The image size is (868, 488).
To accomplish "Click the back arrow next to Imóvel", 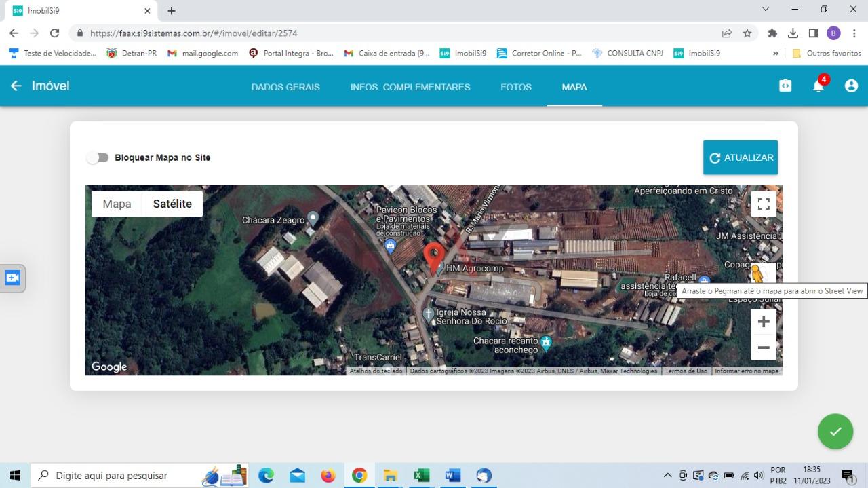I will (x=16, y=86).
